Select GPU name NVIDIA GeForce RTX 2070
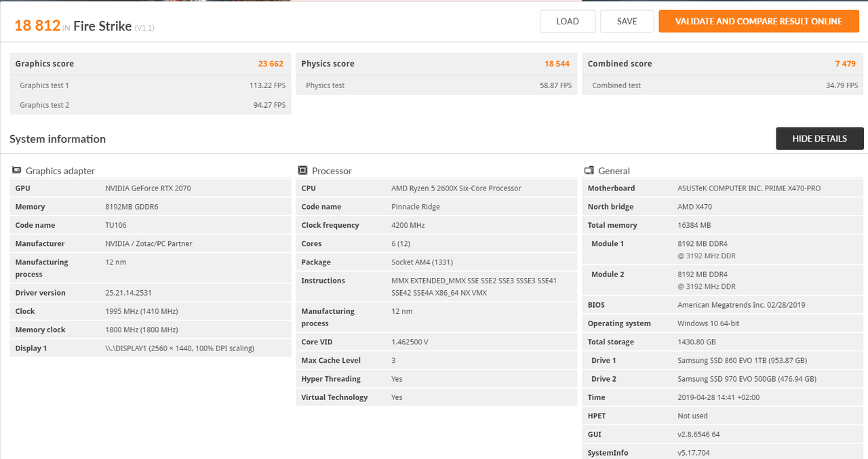 [x=148, y=188]
